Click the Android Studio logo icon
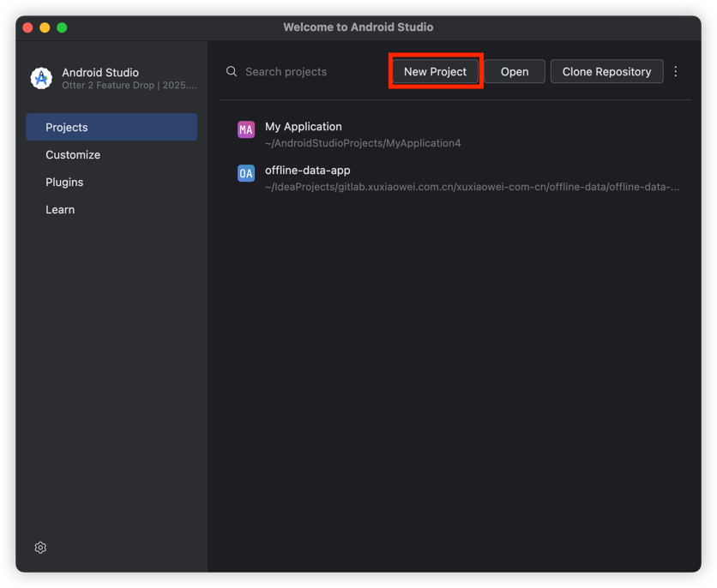717x588 pixels. pyautogui.click(x=41, y=78)
